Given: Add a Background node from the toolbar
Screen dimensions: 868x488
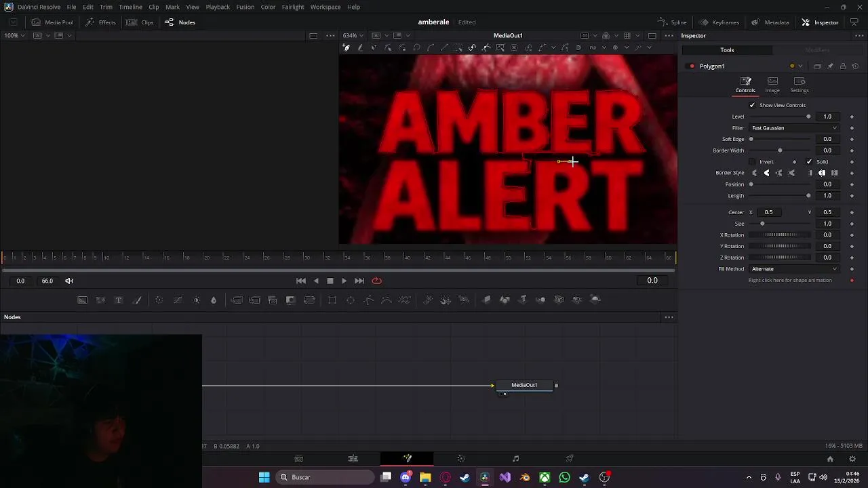Looking at the screenshot, I should (82, 300).
